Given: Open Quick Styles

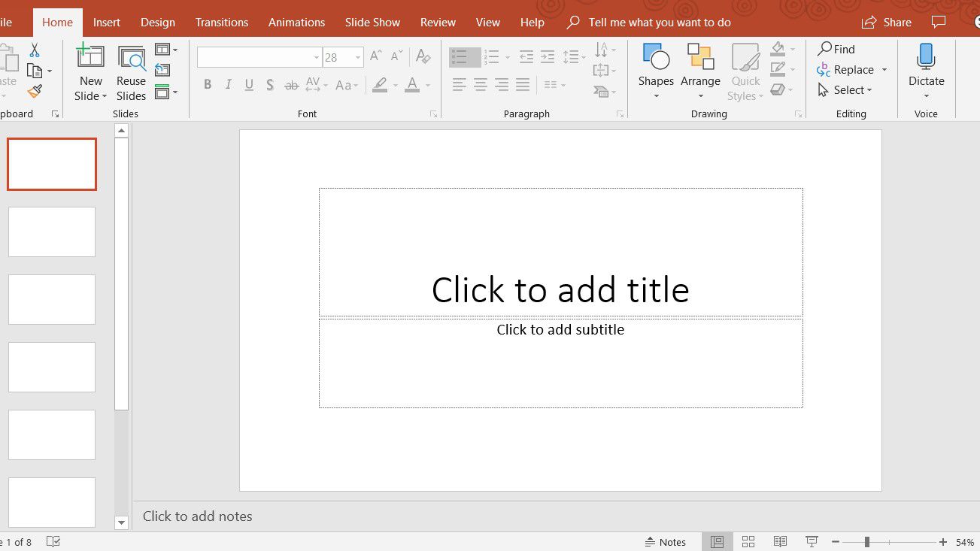Looking at the screenshot, I should pos(746,73).
